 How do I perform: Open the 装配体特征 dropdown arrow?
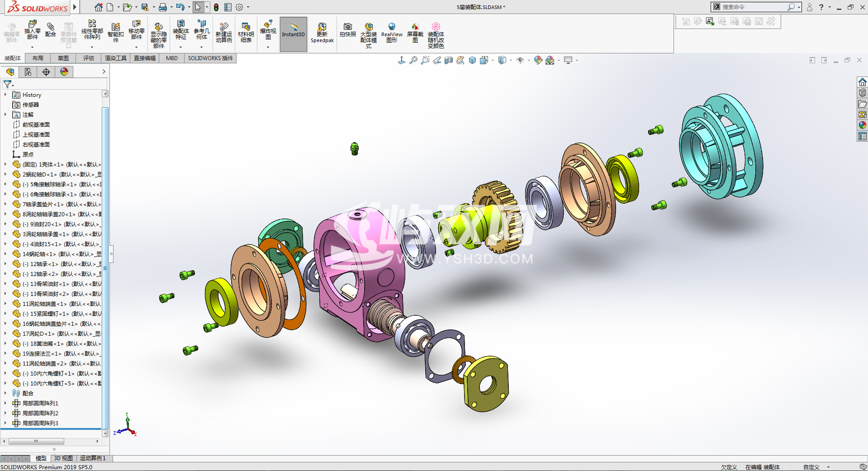[x=180, y=47]
